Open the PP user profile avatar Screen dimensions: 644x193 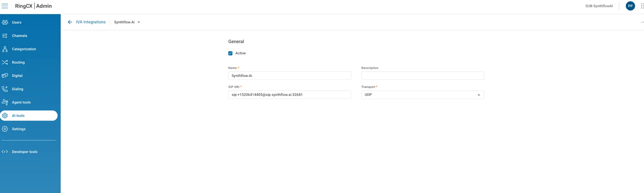pos(630,6)
